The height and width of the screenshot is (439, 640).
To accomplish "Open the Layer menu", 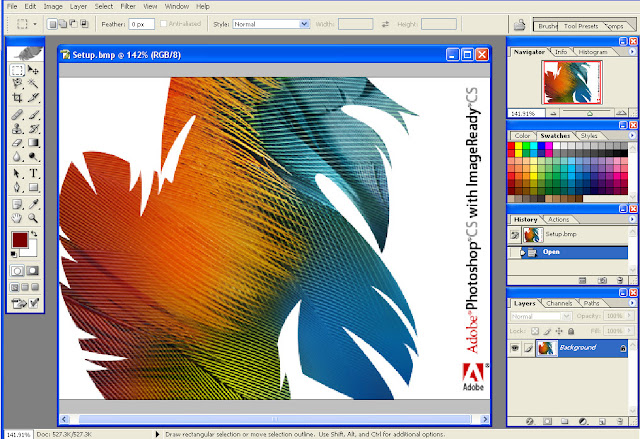I will coord(78,7).
